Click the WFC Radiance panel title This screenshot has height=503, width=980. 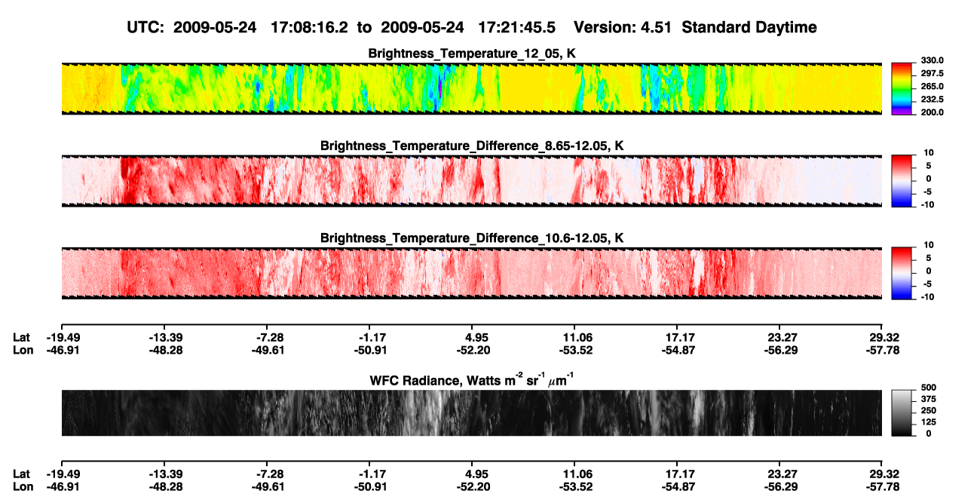[472, 380]
